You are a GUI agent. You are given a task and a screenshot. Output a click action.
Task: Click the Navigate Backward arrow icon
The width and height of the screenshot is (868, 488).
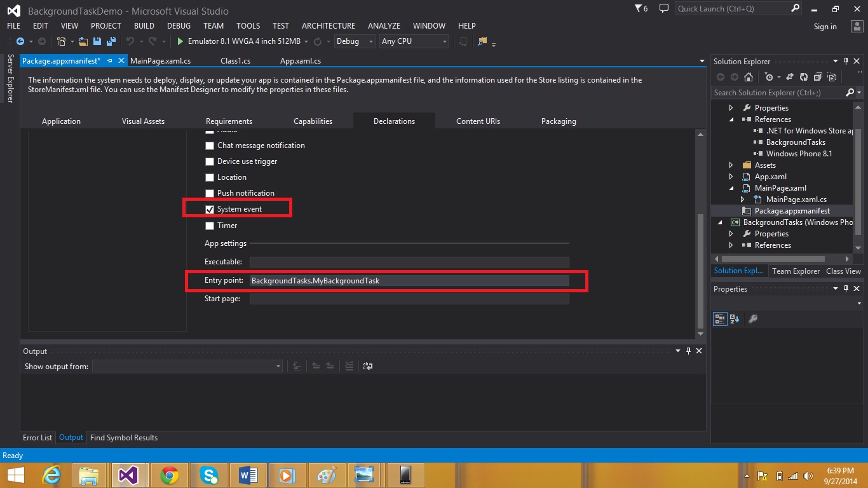pos(20,41)
